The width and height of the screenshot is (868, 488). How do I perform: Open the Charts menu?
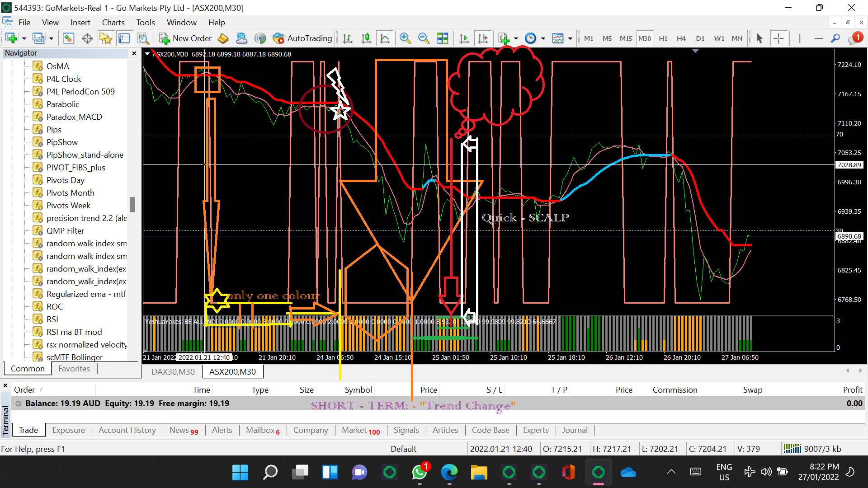pos(113,23)
